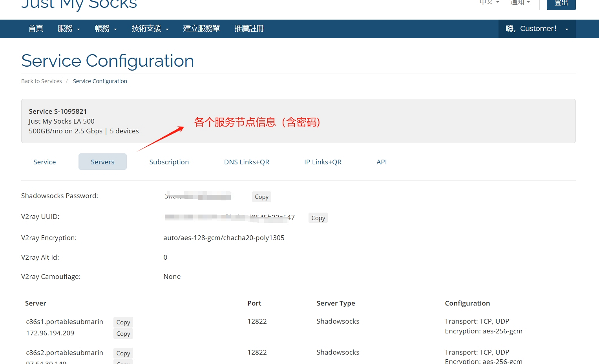This screenshot has height=364, width=599.
Task: Expand the Customer account dropdown
Action: 537,29
